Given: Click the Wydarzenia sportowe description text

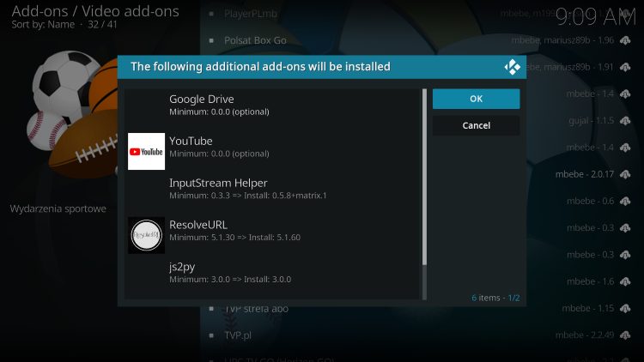Looking at the screenshot, I should coord(58,209).
